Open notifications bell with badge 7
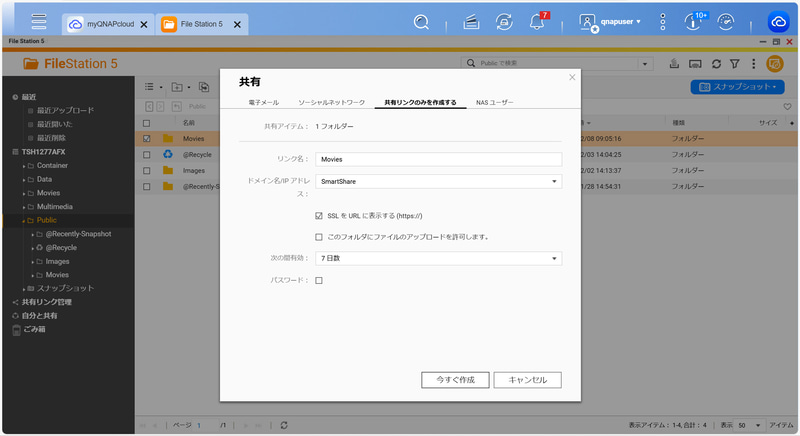 (537, 22)
